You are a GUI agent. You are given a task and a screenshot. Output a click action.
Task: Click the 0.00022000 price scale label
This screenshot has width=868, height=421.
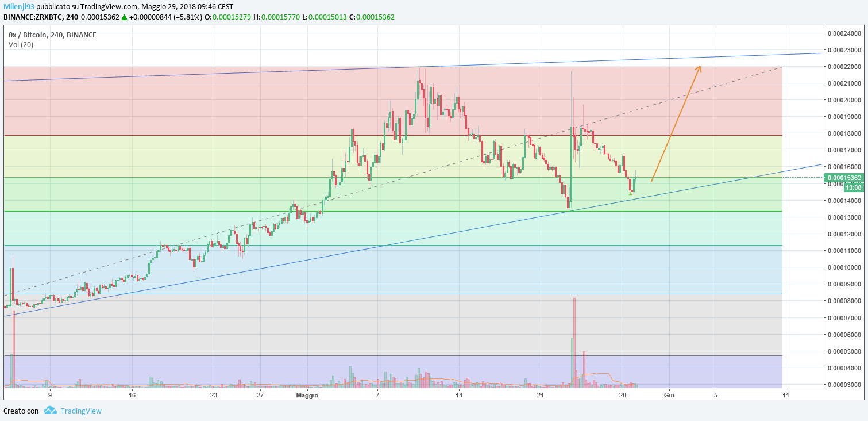click(x=844, y=67)
